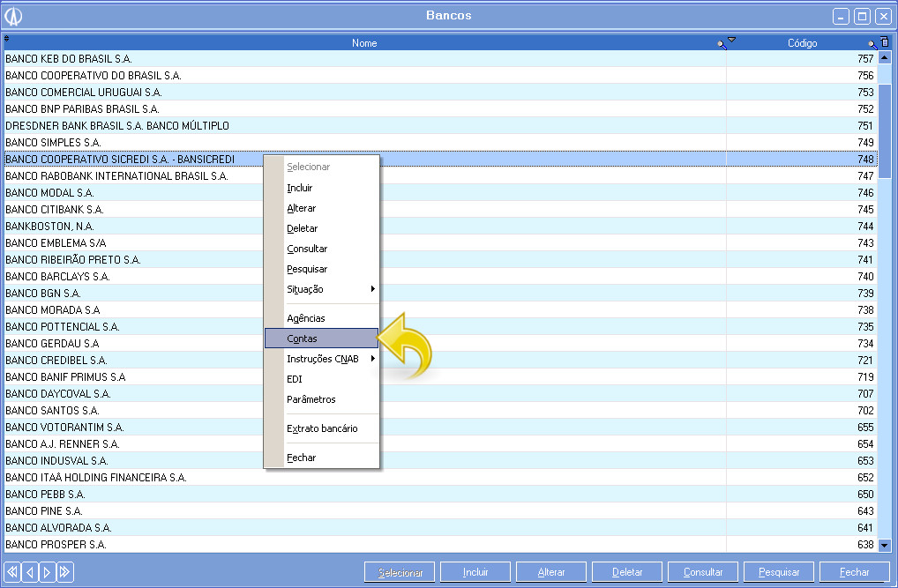This screenshot has height=588, width=898.
Task: Go to the next record navigation icon
Action: coord(48,571)
